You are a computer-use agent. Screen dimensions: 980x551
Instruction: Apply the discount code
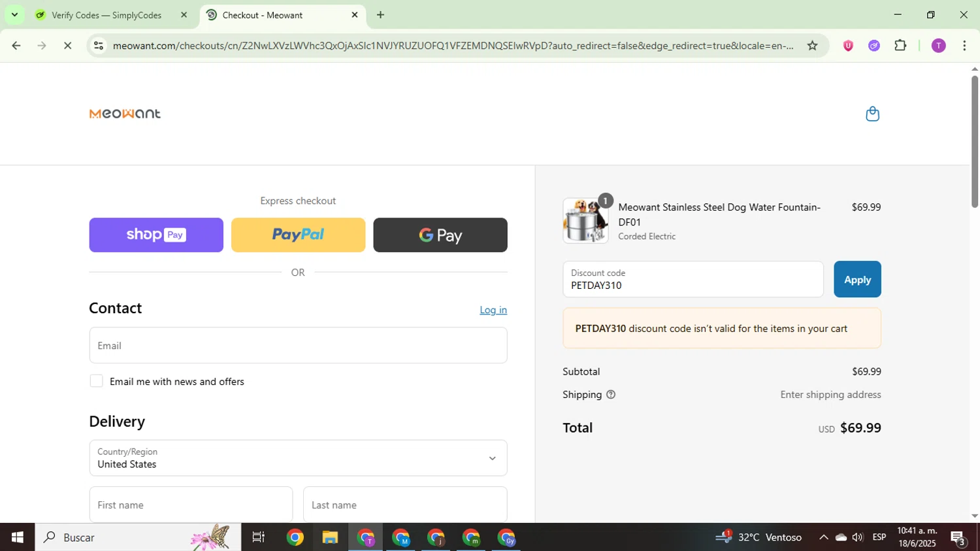(857, 279)
